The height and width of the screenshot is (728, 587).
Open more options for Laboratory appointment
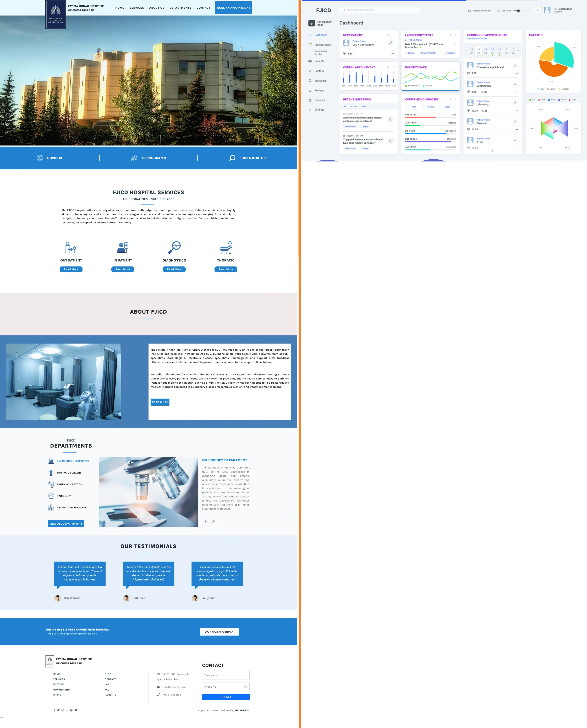pyautogui.click(x=516, y=111)
